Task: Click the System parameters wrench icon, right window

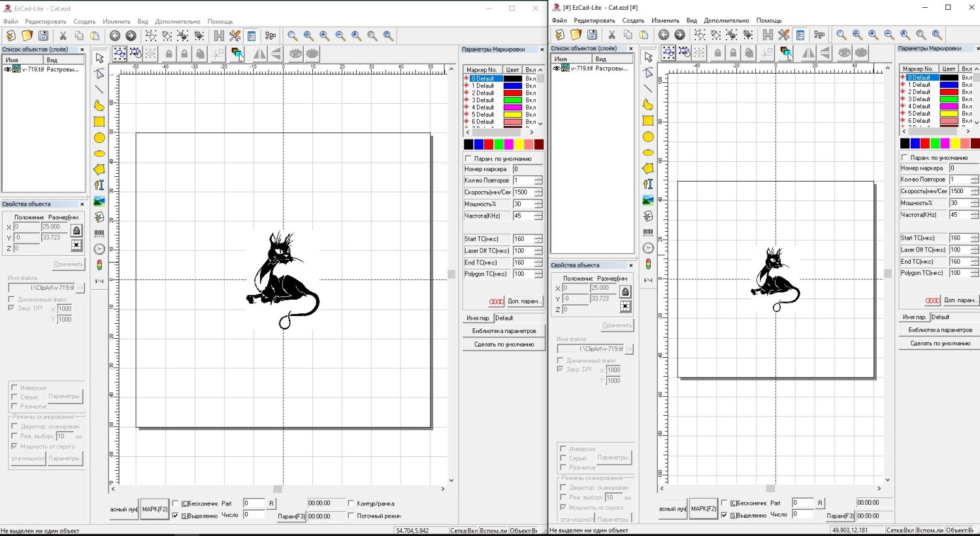Action: 784,35
